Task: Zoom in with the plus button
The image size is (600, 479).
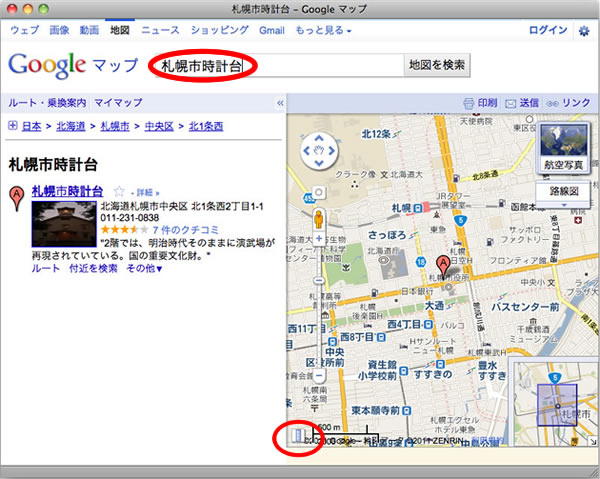Action: pos(319,238)
